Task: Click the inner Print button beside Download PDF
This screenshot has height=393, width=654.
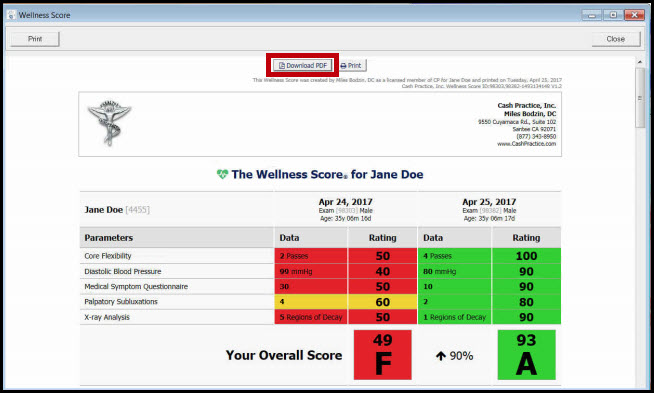Action: [x=352, y=66]
